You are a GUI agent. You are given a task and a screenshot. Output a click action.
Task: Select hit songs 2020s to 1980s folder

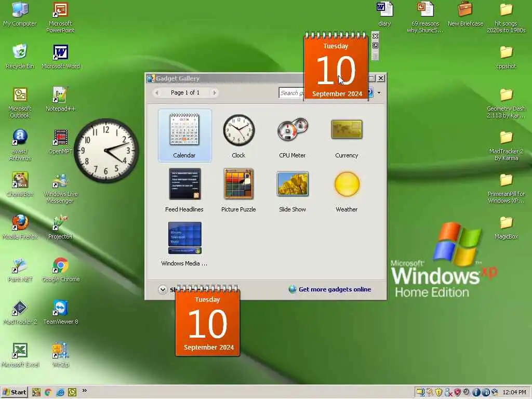click(506, 18)
